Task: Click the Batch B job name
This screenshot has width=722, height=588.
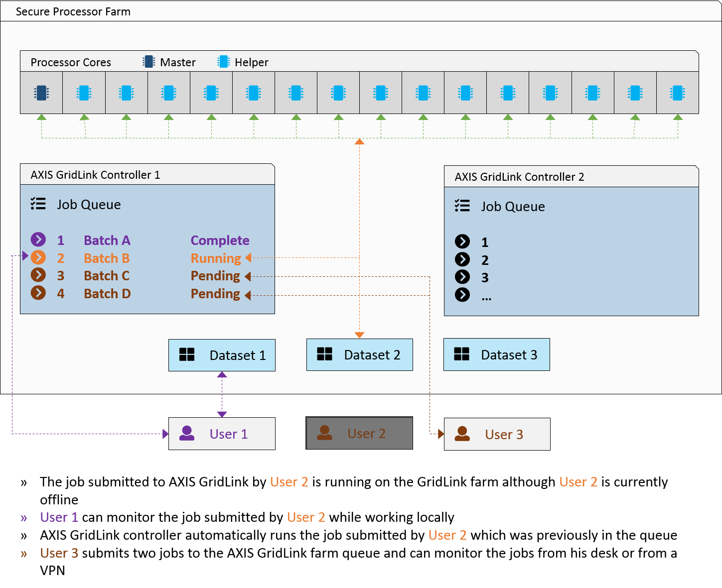Action: click(107, 258)
